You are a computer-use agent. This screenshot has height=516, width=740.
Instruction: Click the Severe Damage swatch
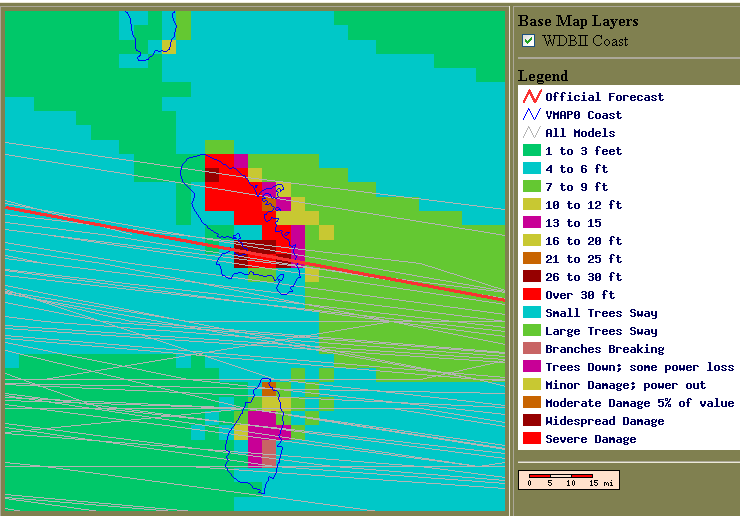pyautogui.click(x=532, y=439)
